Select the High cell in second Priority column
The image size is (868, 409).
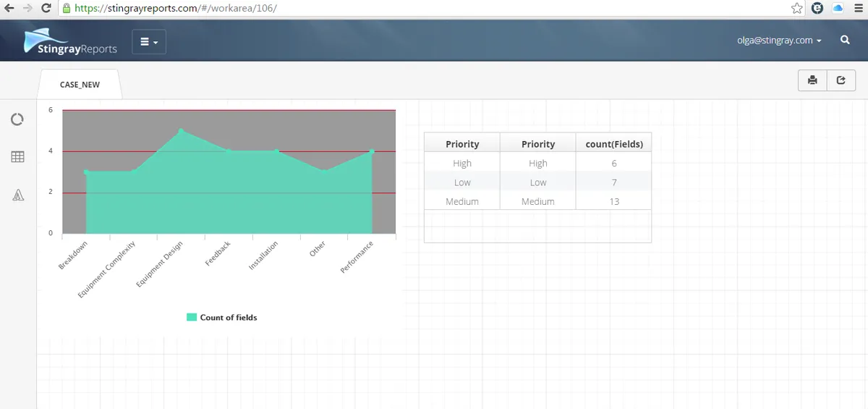[x=538, y=164]
